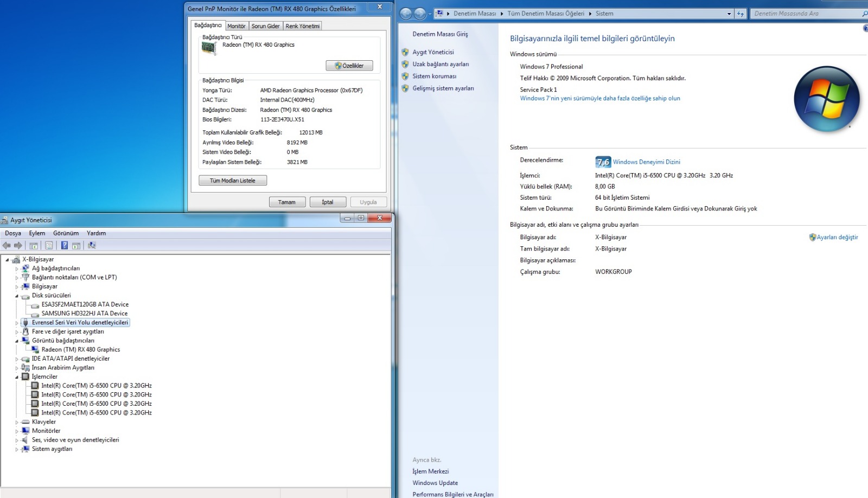868x498 pixels.
Task: Select the Bağdaştırıcı tab
Action: click(x=208, y=25)
